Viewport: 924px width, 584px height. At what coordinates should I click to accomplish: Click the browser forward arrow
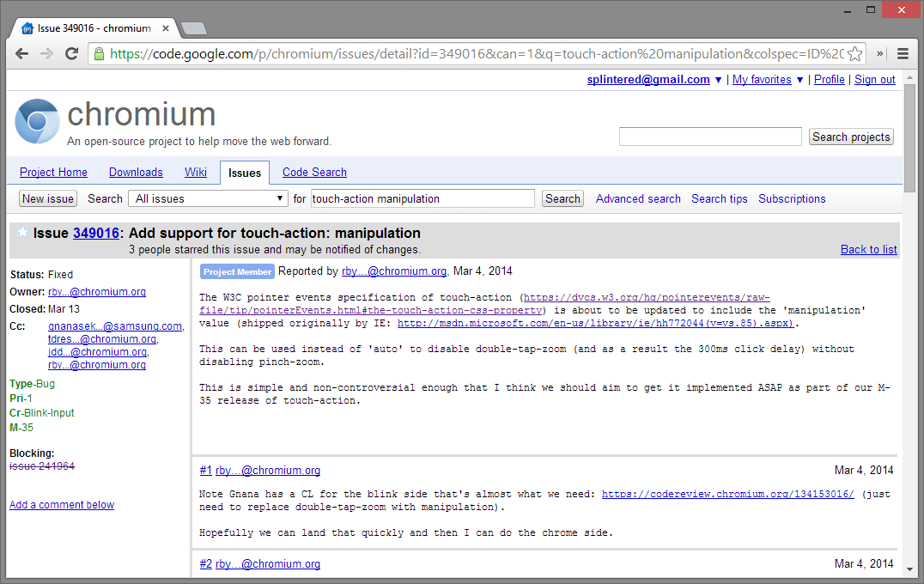(x=47, y=53)
